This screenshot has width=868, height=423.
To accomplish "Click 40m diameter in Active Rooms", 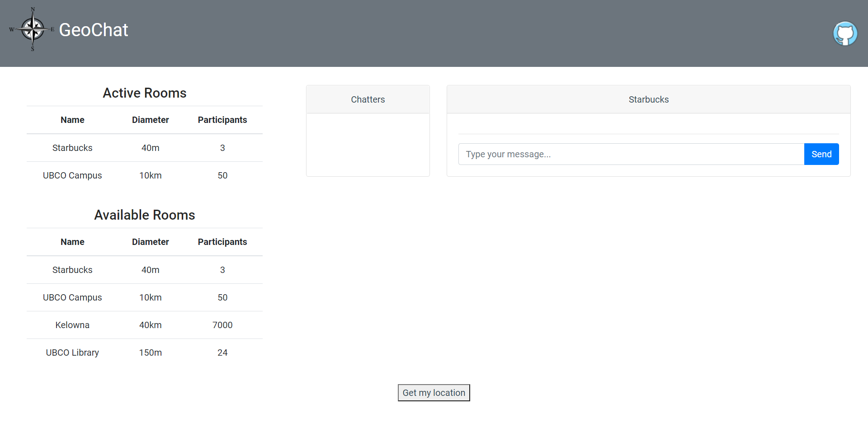I will 151,148.
